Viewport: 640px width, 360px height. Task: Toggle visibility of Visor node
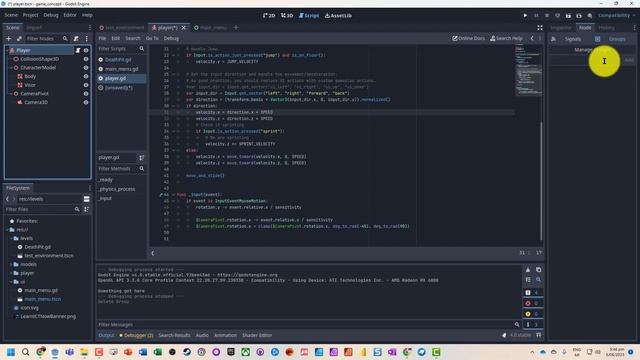point(86,85)
